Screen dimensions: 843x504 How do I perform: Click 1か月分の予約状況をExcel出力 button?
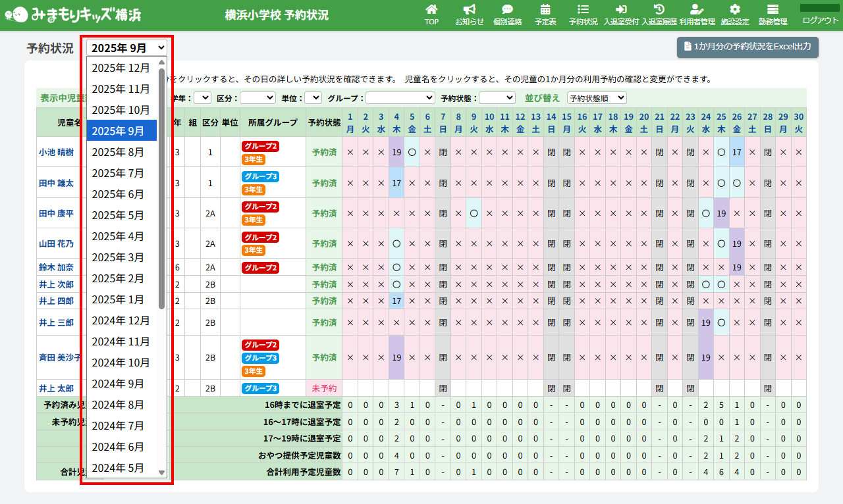748,47
